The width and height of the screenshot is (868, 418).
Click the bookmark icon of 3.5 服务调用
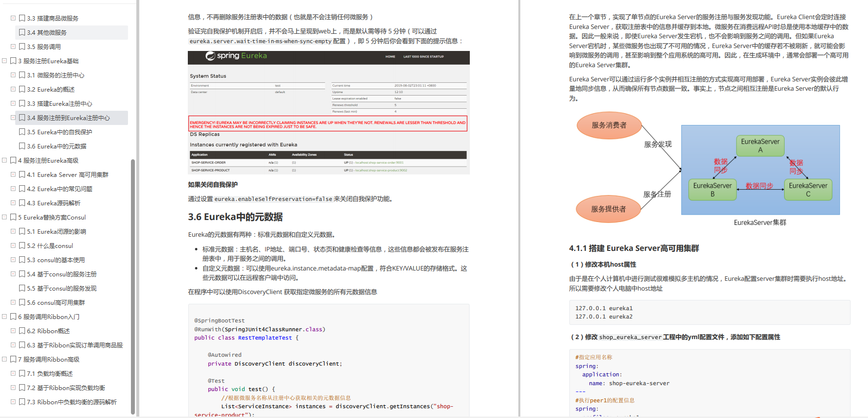click(x=22, y=47)
